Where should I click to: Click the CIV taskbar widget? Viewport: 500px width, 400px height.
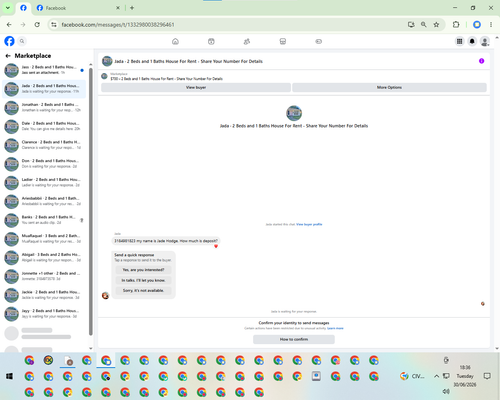coord(413,376)
